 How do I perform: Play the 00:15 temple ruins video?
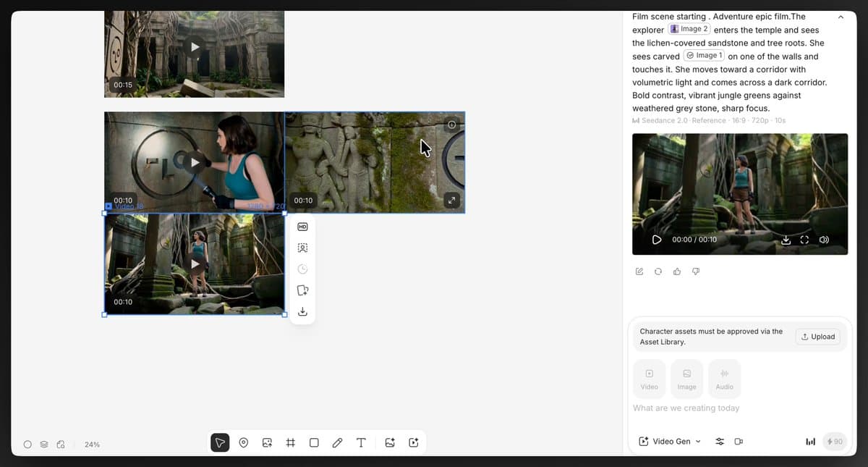[x=194, y=47]
